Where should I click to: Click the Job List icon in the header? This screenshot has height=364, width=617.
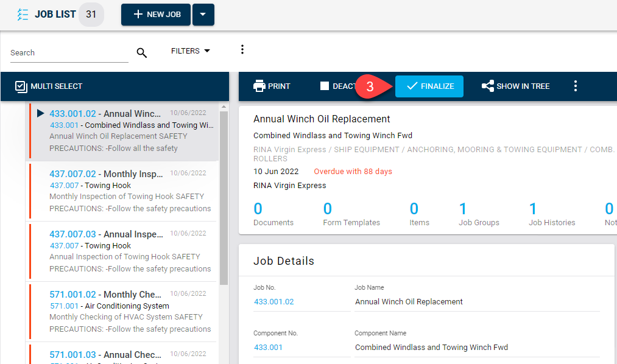23,15
